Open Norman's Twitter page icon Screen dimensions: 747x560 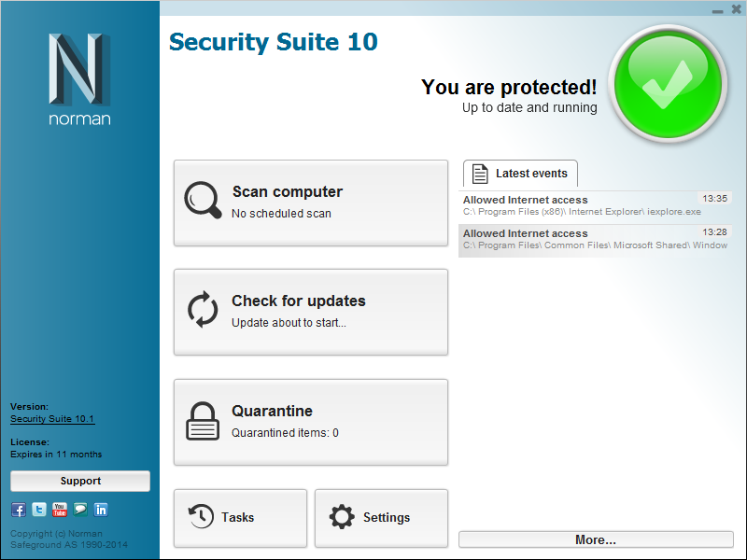(39, 510)
